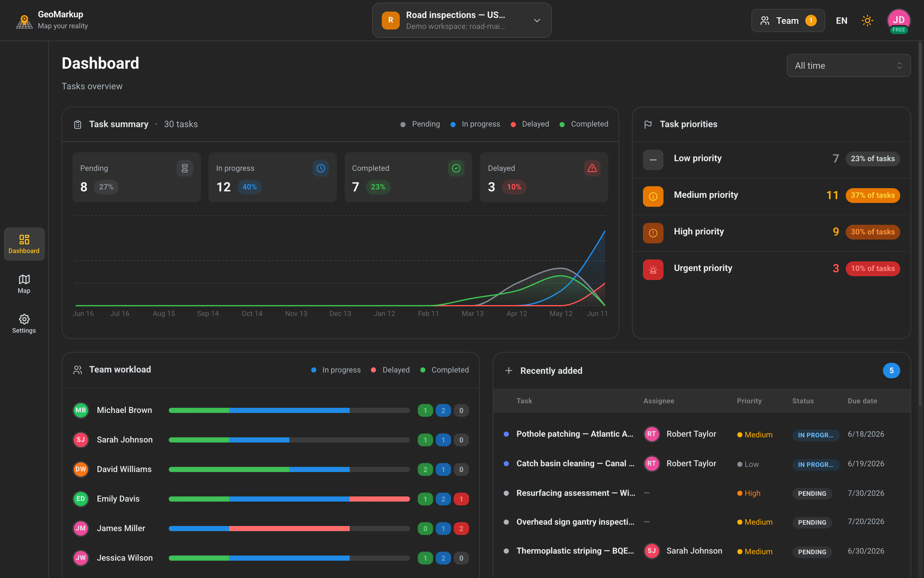Toggle Completed in Team workload legend

pyautogui.click(x=444, y=370)
